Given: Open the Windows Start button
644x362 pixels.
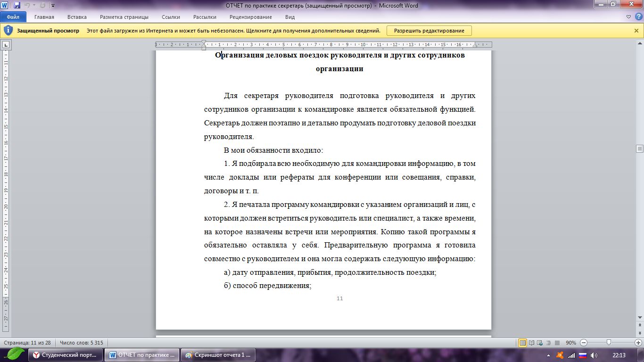Looking at the screenshot, I should [x=14, y=354].
